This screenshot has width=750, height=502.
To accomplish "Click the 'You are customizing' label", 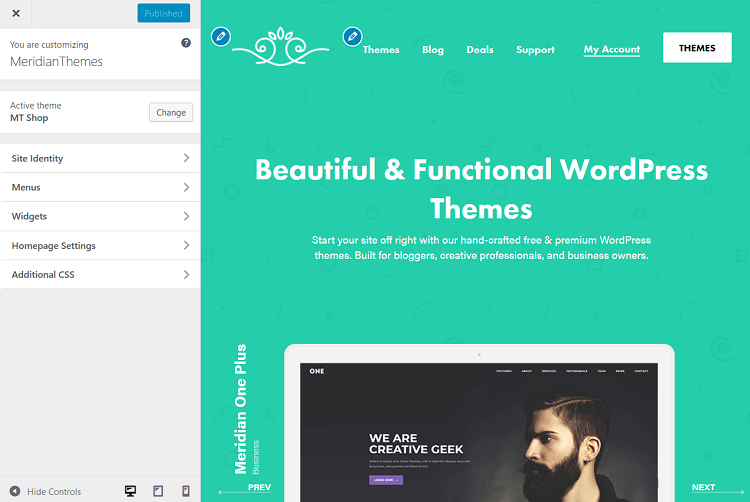I will (x=49, y=44).
